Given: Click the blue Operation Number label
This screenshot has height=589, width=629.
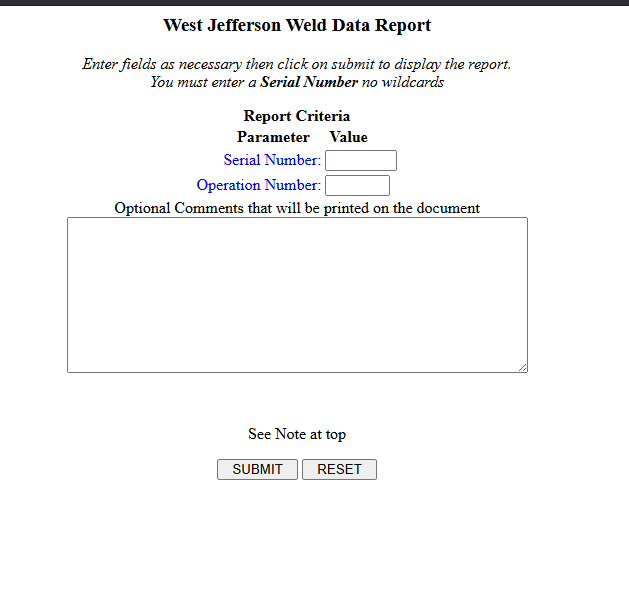Looking at the screenshot, I should click(x=258, y=185).
